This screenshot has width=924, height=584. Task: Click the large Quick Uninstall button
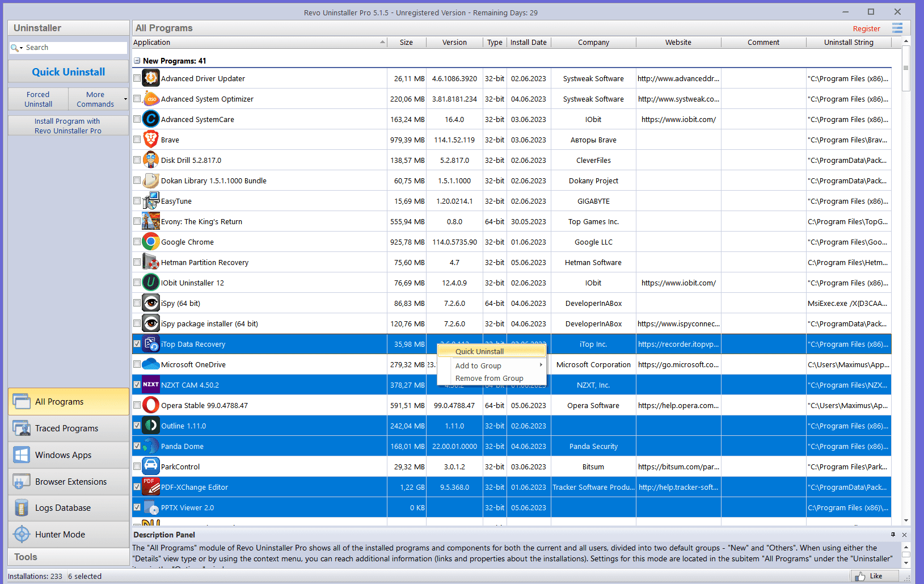coord(69,72)
